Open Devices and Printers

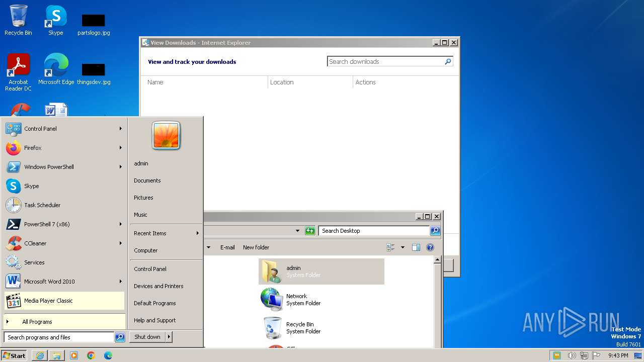[x=158, y=286]
